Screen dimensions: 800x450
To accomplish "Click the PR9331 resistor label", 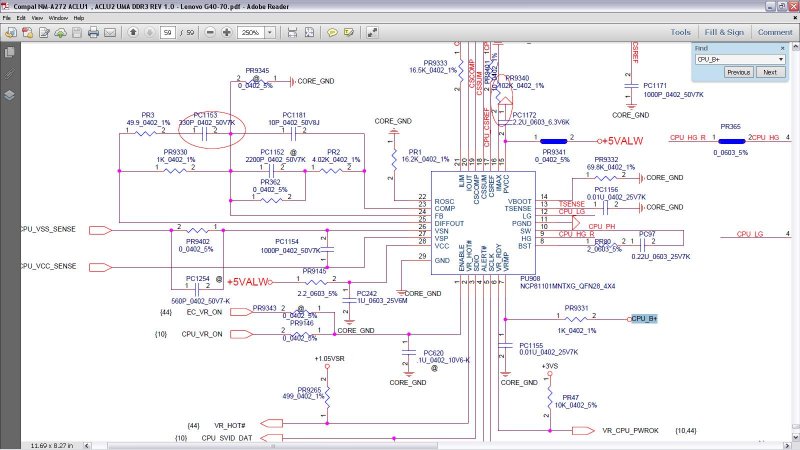I will 577,308.
